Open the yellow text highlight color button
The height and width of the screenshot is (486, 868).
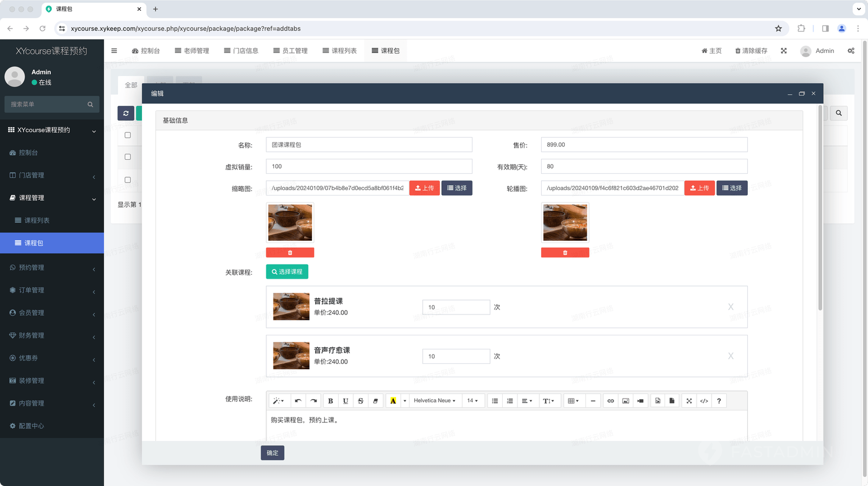tap(393, 401)
